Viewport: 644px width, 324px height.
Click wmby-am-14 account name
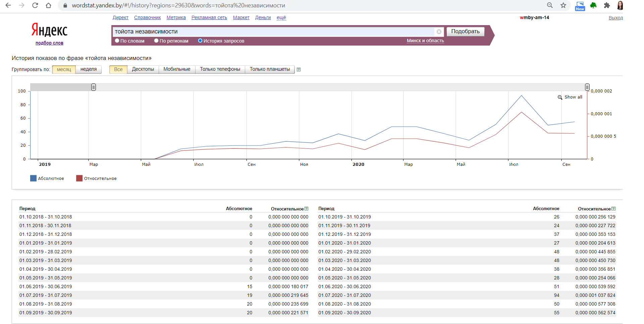(x=534, y=17)
